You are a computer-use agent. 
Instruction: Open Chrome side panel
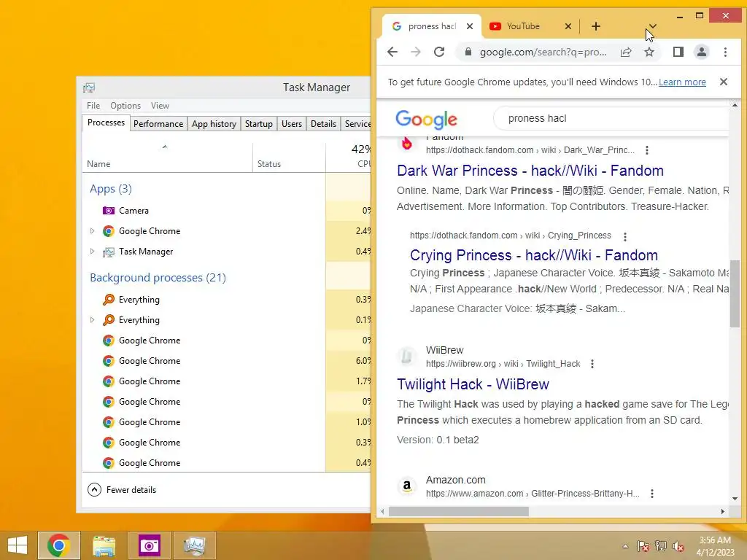pos(678,52)
